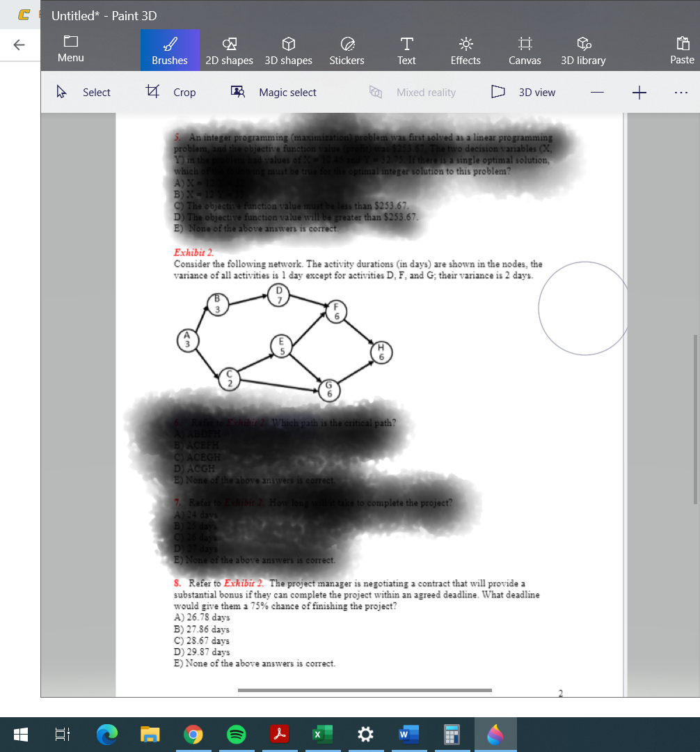700x752 pixels.
Task: Open the 3D library
Action: click(583, 50)
